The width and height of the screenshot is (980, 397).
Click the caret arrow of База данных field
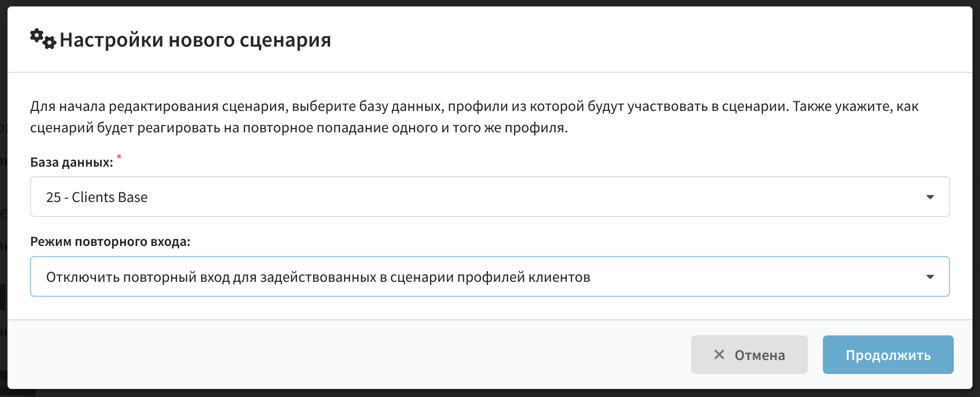click(930, 197)
